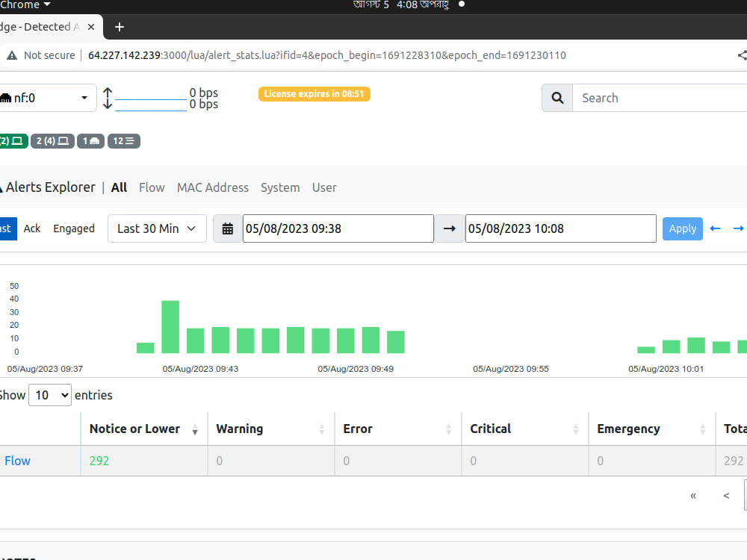
Task: Select the Past alerts status button
Action: pyautogui.click(x=8, y=228)
